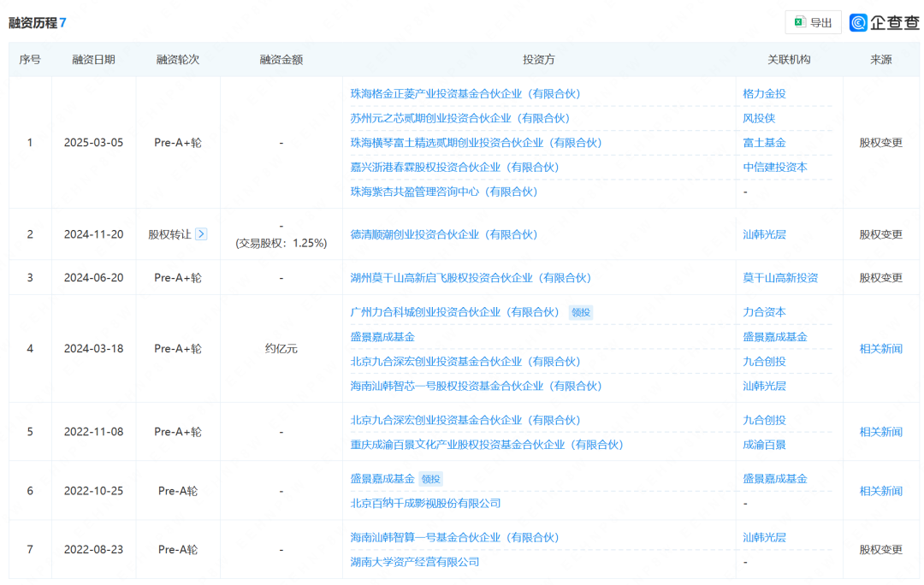The height and width of the screenshot is (585, 924).
Task: Open investor 珠海紫杏共盈管理咨询中心
Action: pos(444,192)
